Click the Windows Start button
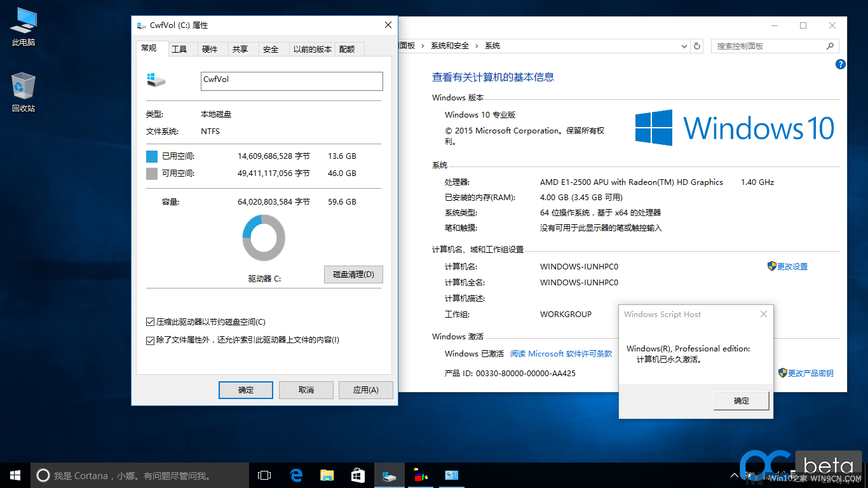Image resolution: width=868 pixels, height=488 pixels. point(15,475)
